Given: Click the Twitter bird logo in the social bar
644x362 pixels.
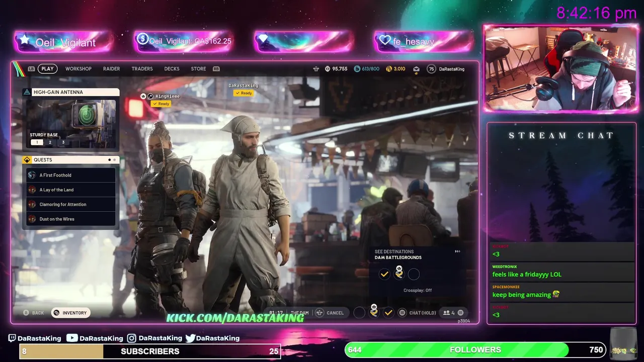Looking at the screenshot, I should 190,338.
